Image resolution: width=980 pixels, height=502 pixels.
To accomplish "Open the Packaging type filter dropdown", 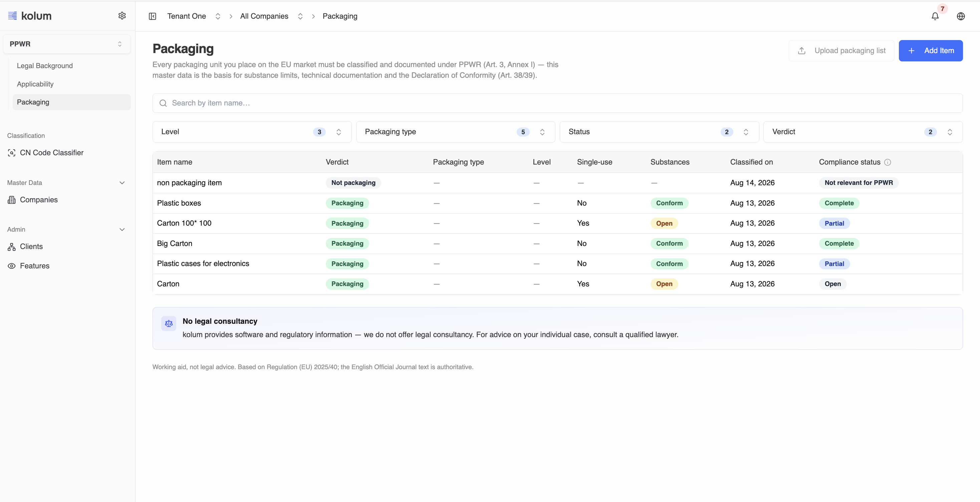I will tap(455, 132).
